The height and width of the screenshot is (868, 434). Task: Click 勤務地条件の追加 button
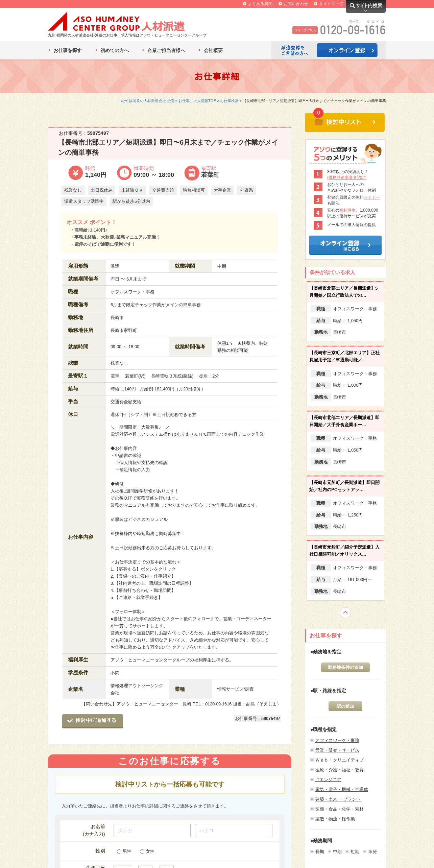[345, 667]
